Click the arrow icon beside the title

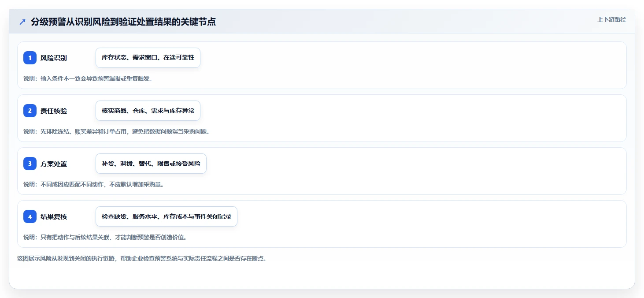(22, 22)
